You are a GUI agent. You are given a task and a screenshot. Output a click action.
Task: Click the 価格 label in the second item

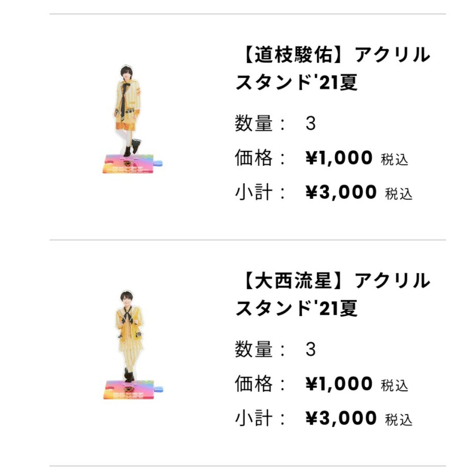(254, 384)
